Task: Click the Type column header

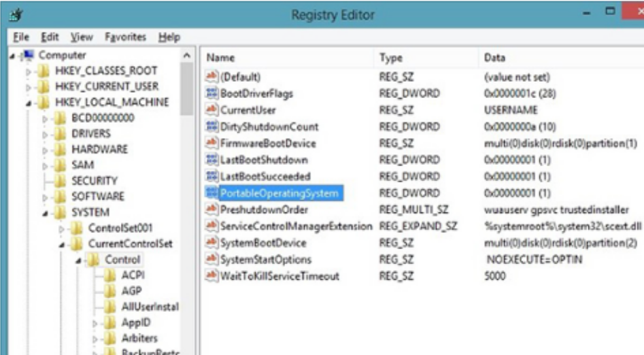Action: (391, 58)
